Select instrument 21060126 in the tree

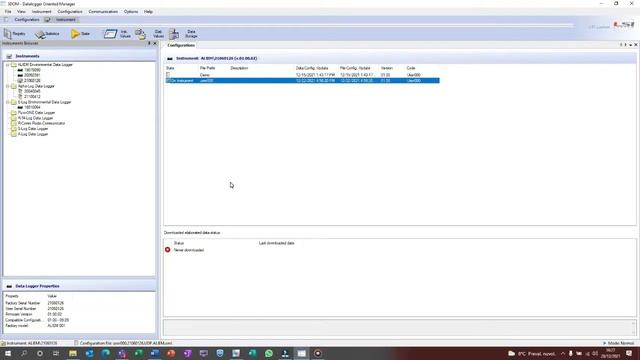32,80
